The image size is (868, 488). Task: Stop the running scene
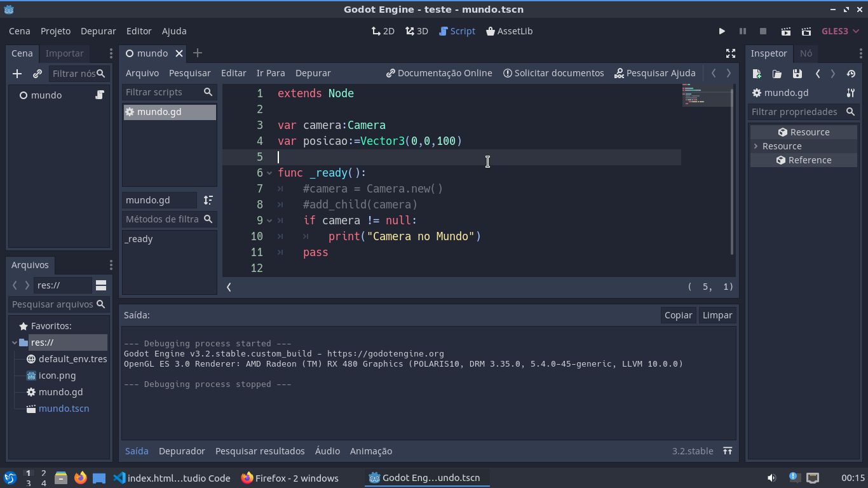[763, 31]
